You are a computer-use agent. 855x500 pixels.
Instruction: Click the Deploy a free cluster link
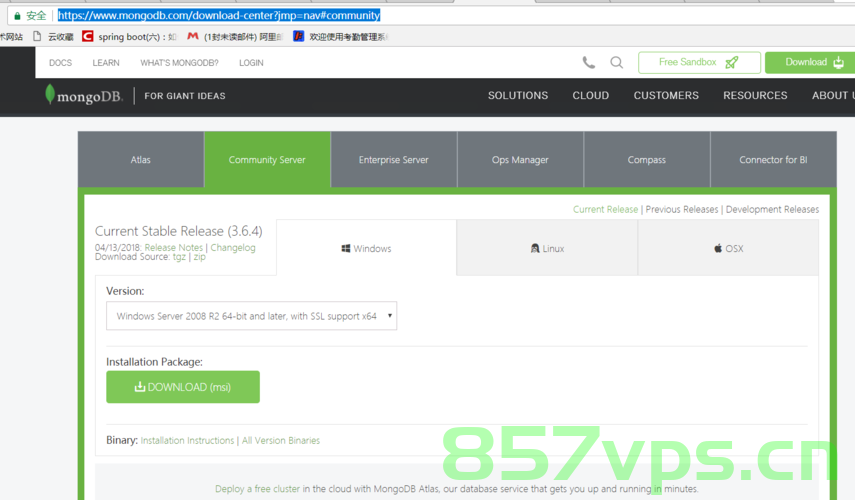click(x=257, y=489)
